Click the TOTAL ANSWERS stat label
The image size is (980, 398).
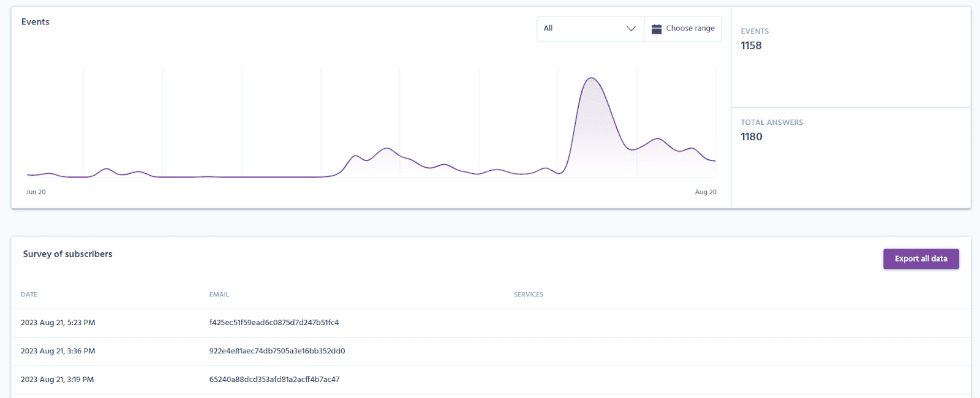pos(772,122)
